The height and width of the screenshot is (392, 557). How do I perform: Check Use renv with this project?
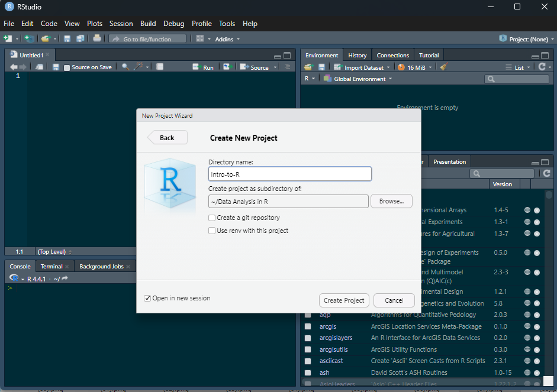tap(212, 231)
